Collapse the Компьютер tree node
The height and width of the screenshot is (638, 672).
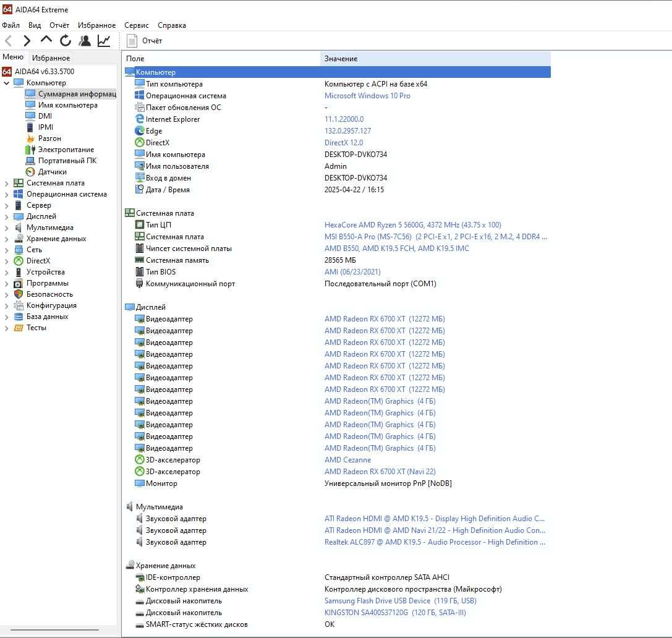point(6,83)
